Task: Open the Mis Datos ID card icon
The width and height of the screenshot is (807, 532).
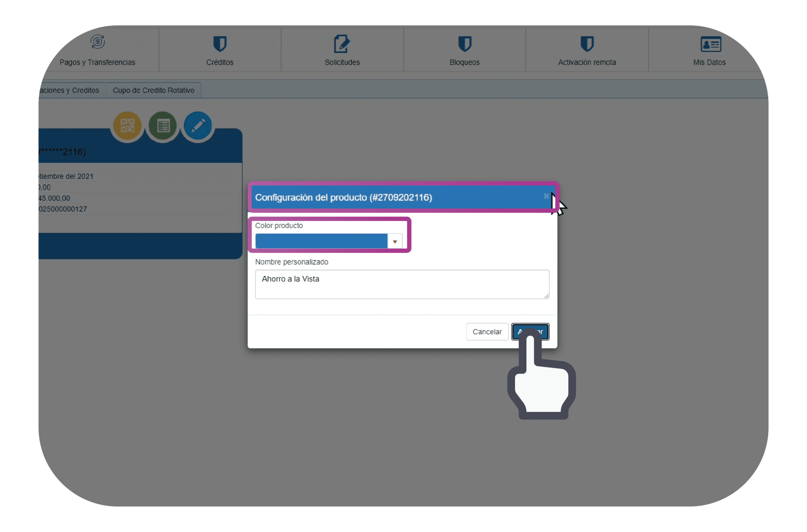Action: pyautogui.click(x=710, y=44)
